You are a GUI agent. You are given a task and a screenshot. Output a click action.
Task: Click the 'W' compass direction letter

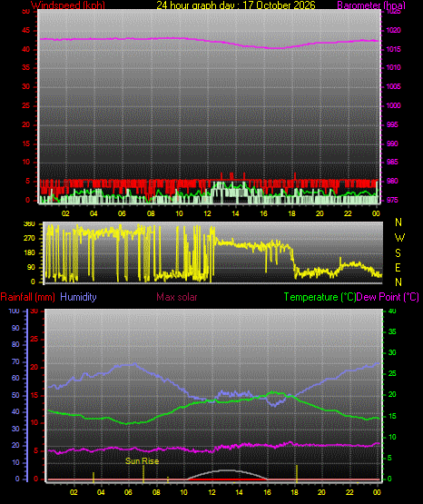(399, 238)
